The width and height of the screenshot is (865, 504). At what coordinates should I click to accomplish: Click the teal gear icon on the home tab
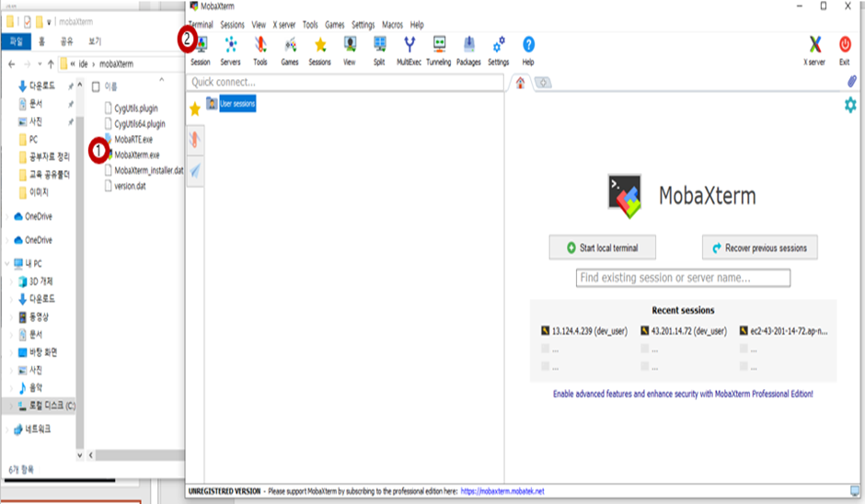point(850,105)
